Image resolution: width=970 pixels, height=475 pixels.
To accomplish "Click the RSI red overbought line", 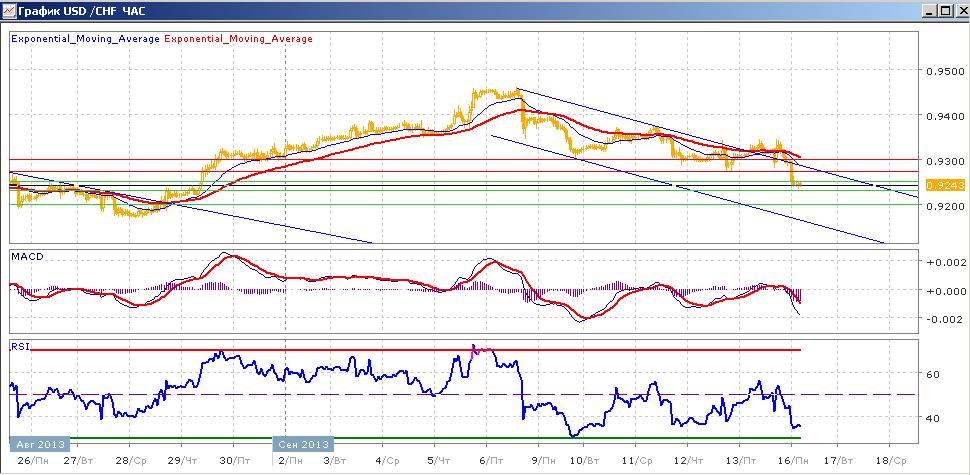I will tap(416, 350).
